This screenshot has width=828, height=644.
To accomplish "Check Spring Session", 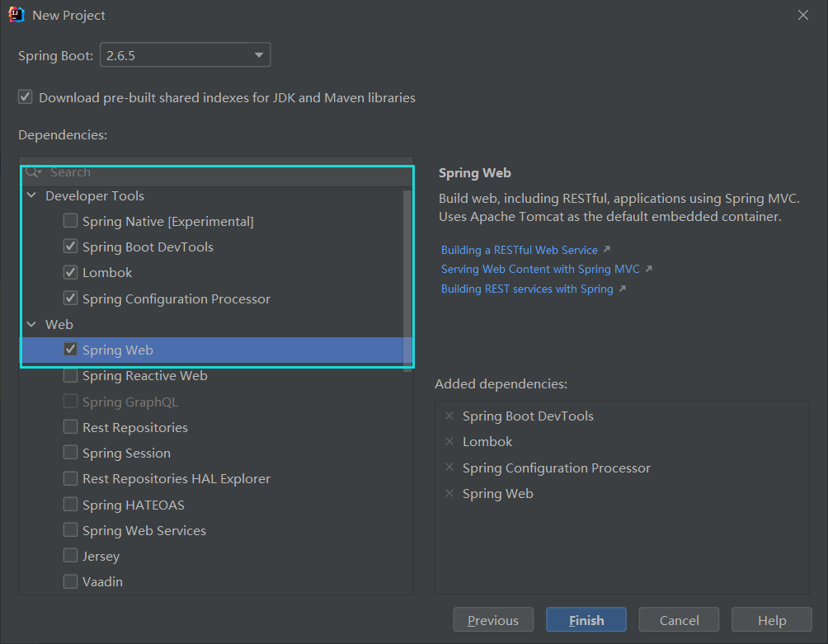I will tap(70, 453).
